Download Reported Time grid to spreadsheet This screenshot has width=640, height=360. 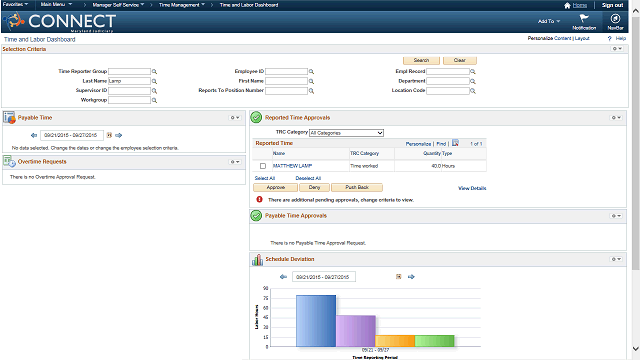455,143
